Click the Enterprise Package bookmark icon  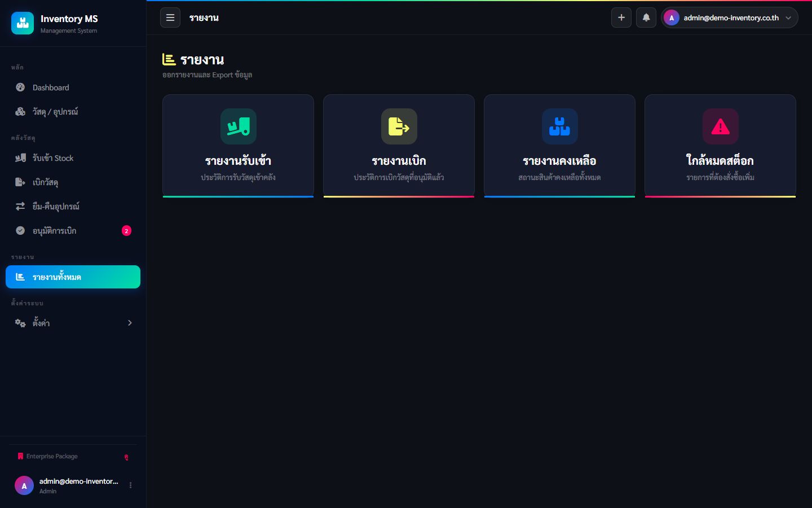[x=20, y=456]
